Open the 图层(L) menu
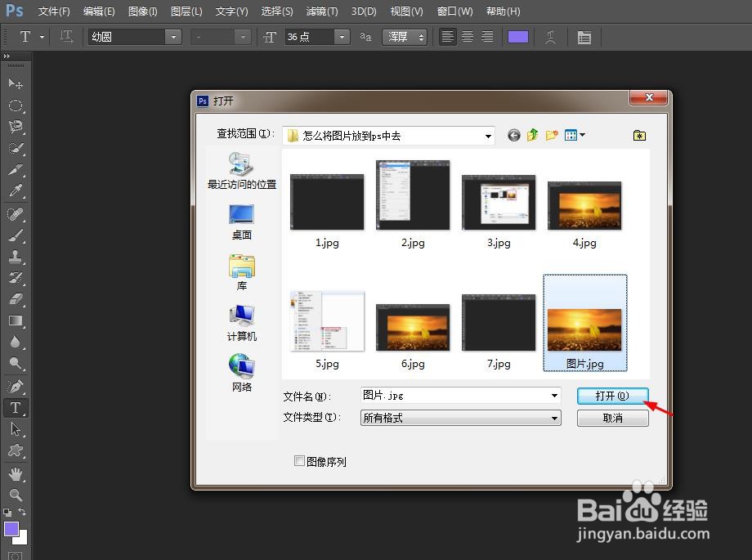This screenshot has height=560, width=752. tap(186, 11)
